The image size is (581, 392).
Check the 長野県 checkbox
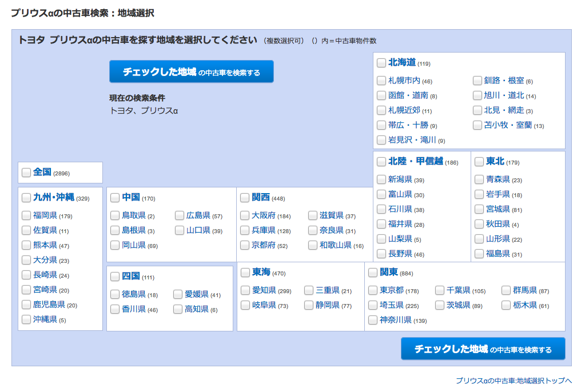click(x=381, y=254)
